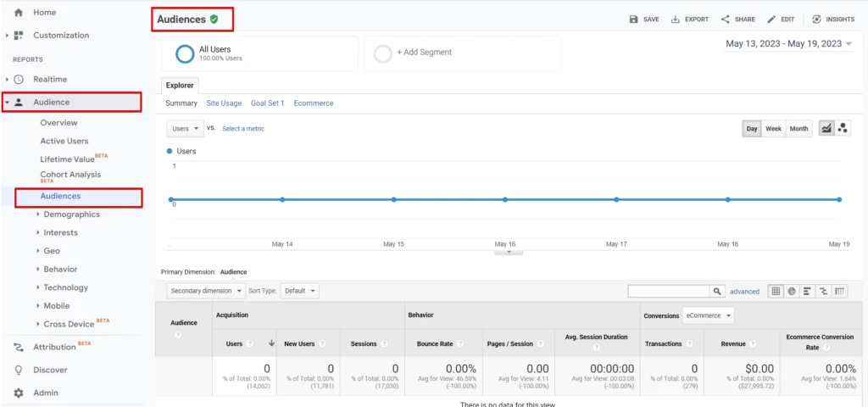Select the Week granularity toggle
868x407 pixels.
[773, 129]
